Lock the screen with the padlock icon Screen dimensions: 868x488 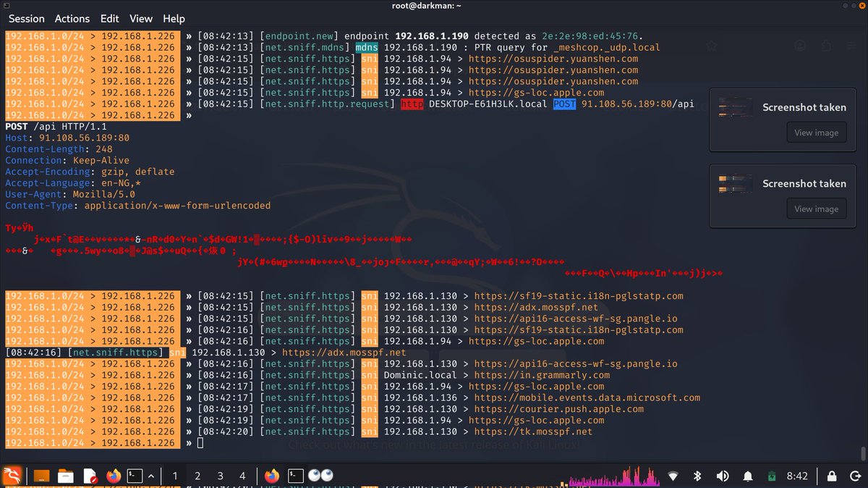tap(833, 476)
